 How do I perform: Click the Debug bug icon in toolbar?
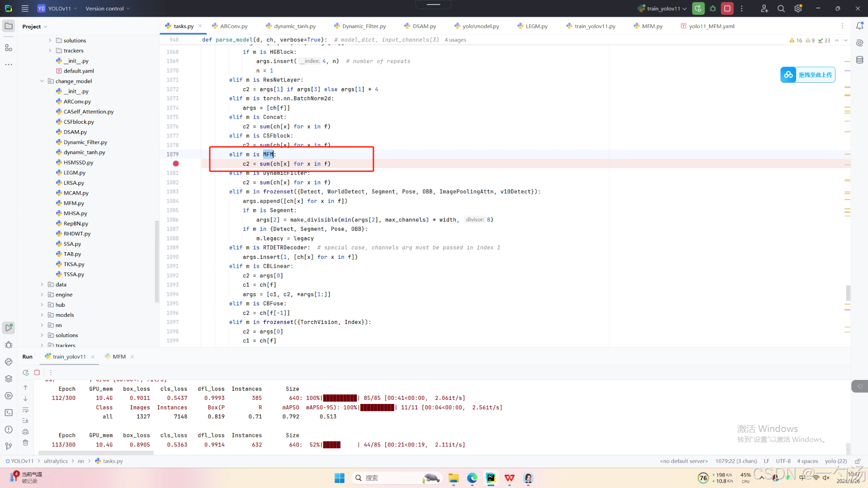[713, 9]
